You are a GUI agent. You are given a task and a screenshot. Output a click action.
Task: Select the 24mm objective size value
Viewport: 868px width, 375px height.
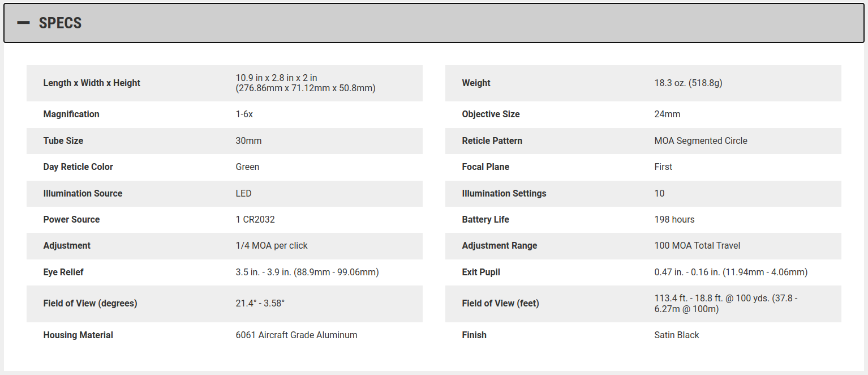(x=667, y=114)
